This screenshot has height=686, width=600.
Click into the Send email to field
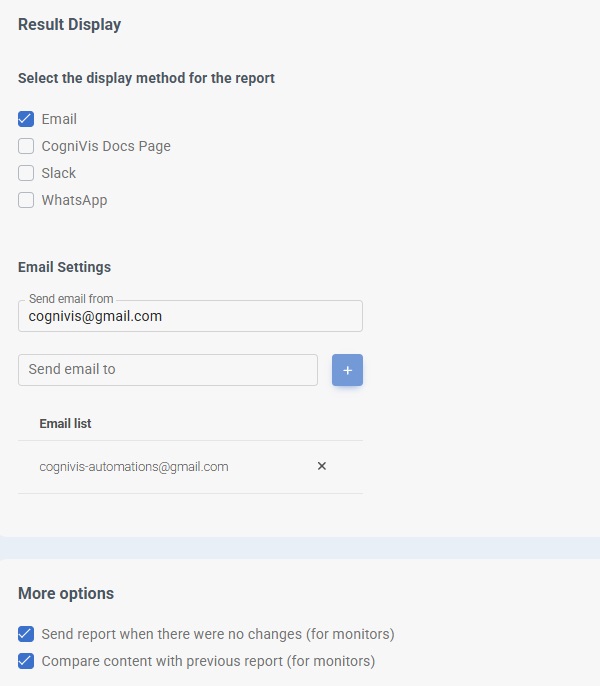(167, 369)
